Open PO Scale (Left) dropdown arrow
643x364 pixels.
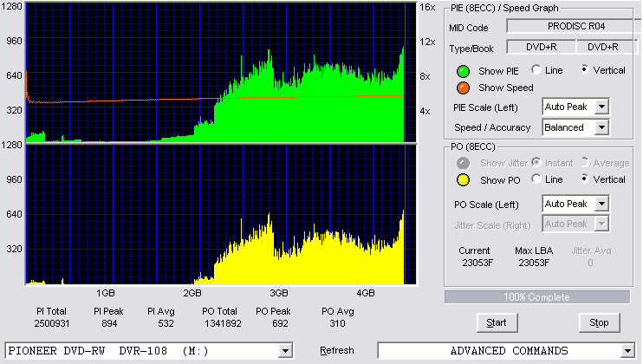click(601, 204)
